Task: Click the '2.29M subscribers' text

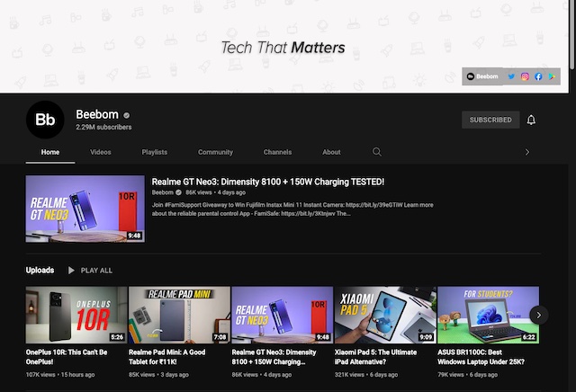Action: 103,127
